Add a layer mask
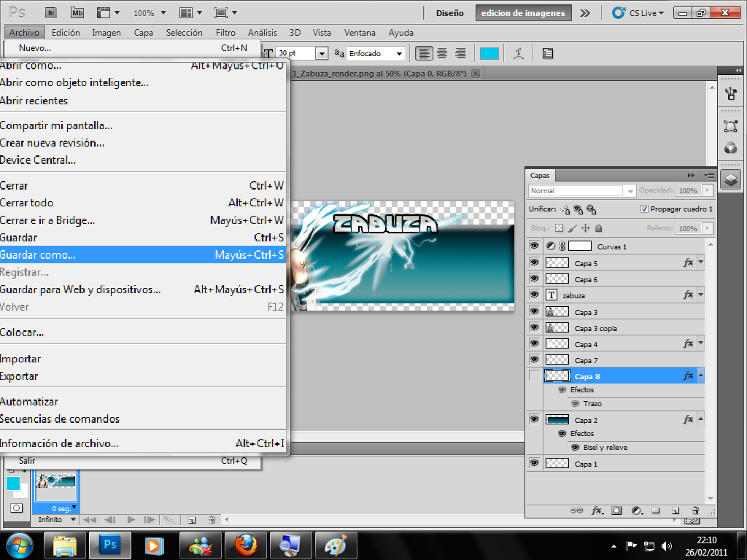The image size is (747, 560). 616,510
